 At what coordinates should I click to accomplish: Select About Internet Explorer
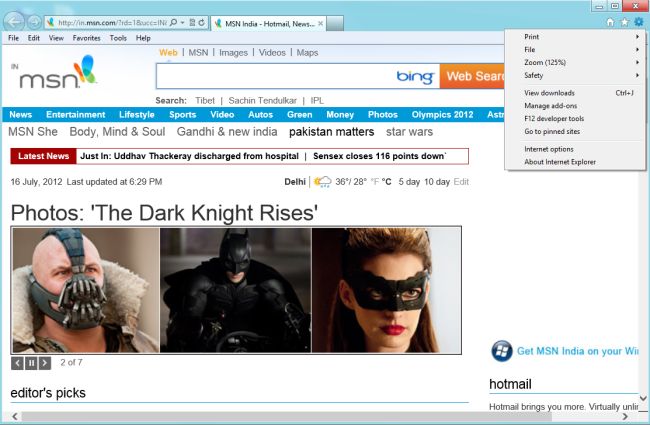click(x=575, y=162)
